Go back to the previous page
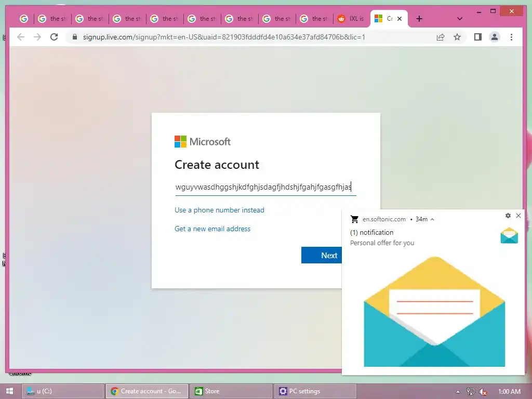532x399 pixels. (21, 37)
